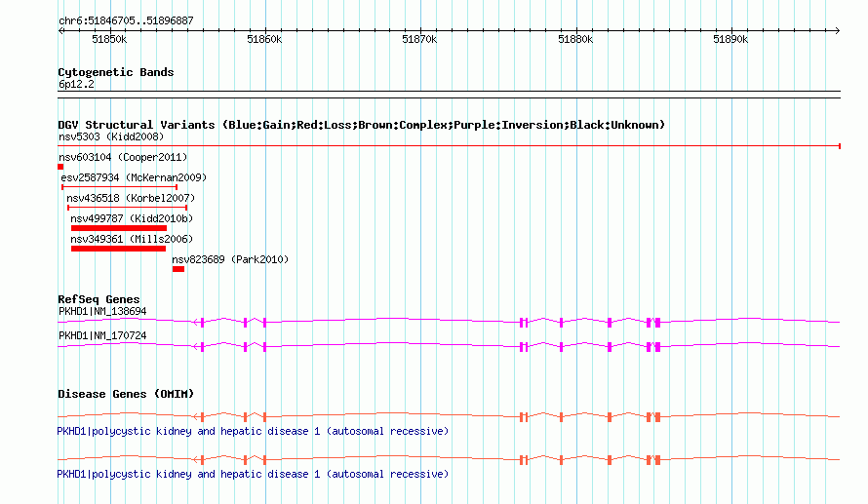Select the nsv499787 (Kidd2010b) red bar
Image resolution: width=868 pixels, height=504 pixels.
point(119,228)
